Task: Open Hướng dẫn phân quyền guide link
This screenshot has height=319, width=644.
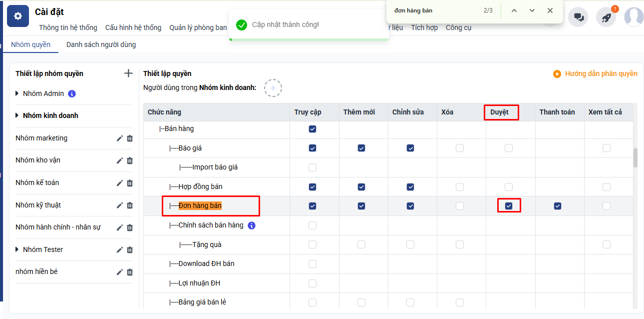Action: pyautogui.click(x=596, y=73)
